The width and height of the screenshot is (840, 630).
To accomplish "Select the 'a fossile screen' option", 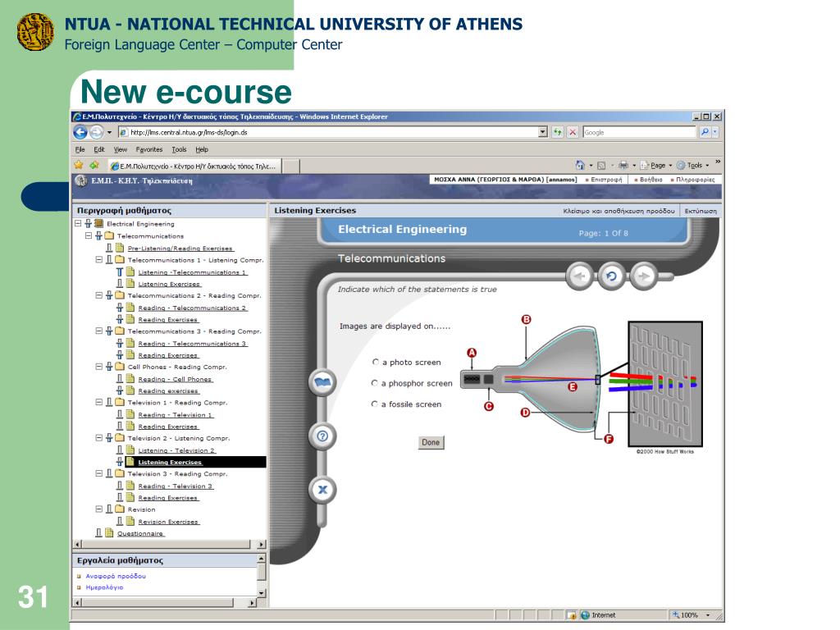I will click(x=374, y=404).
